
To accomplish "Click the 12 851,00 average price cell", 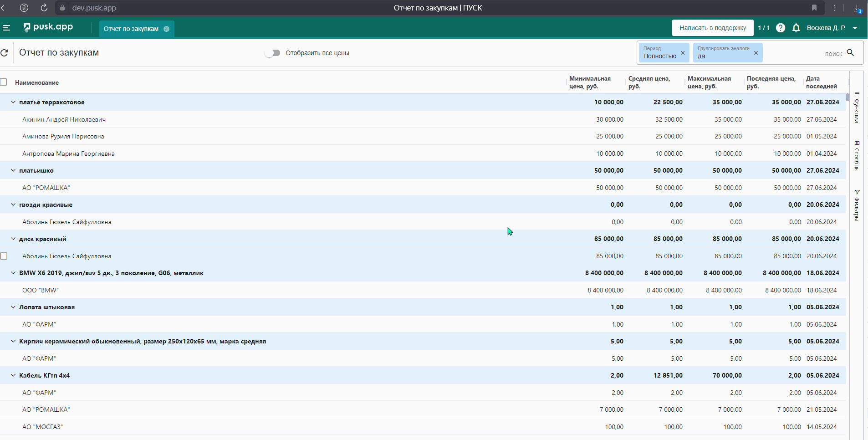I will (x=668, y=375).
